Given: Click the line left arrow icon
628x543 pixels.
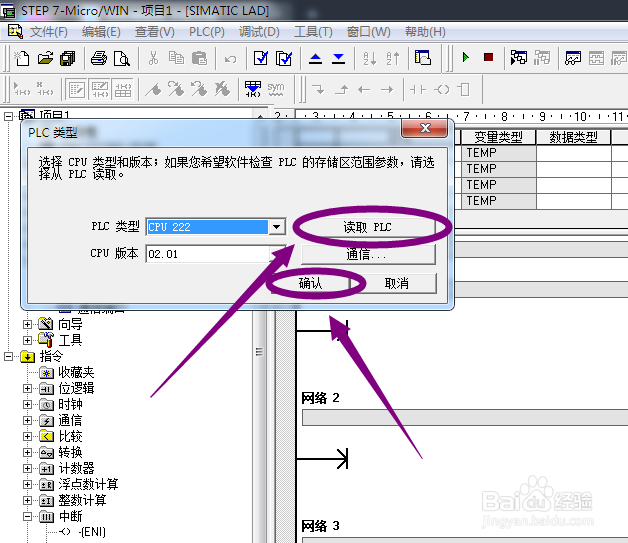Looking at the screenshot, I should pos(364,90).
